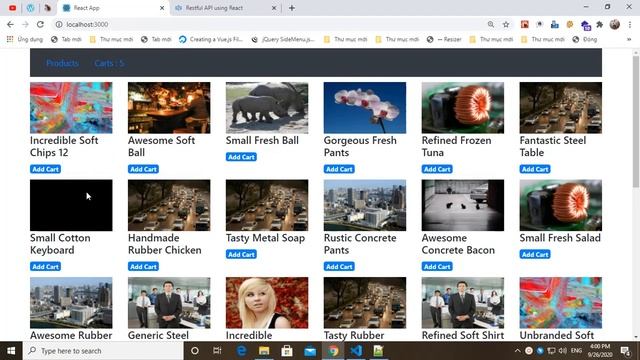Screen dimensions: 640x360
Task: Open the Action Center notifications
Action: coord(625,351)
